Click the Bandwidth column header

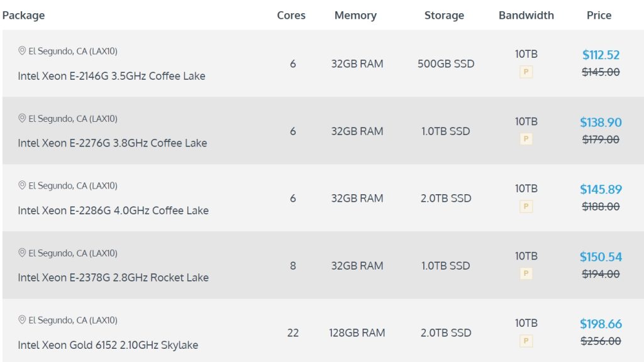(x=526, y=15)
